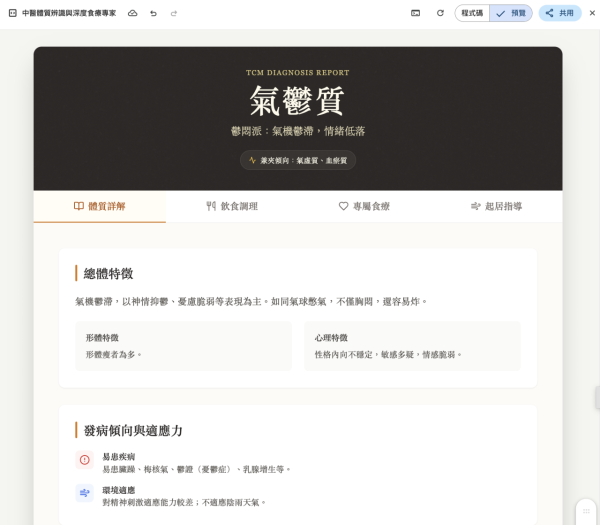Click the 總體特徵 section heading
The height and width of the screenshot is (525, 600).
(108, 274)
